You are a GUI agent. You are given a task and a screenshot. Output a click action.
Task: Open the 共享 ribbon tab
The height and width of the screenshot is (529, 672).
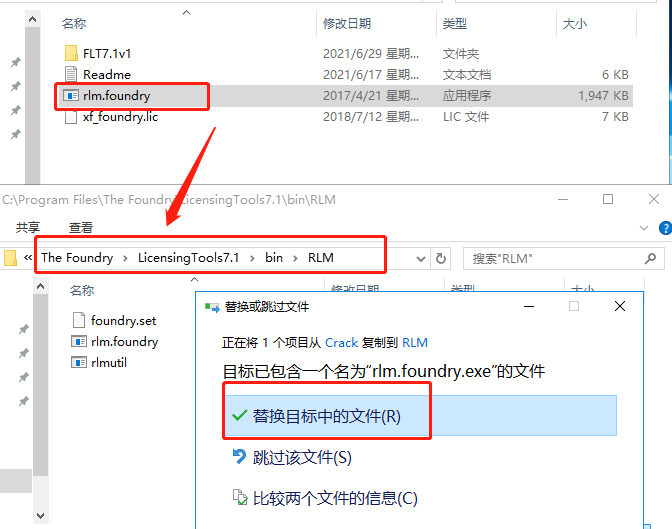28,227
